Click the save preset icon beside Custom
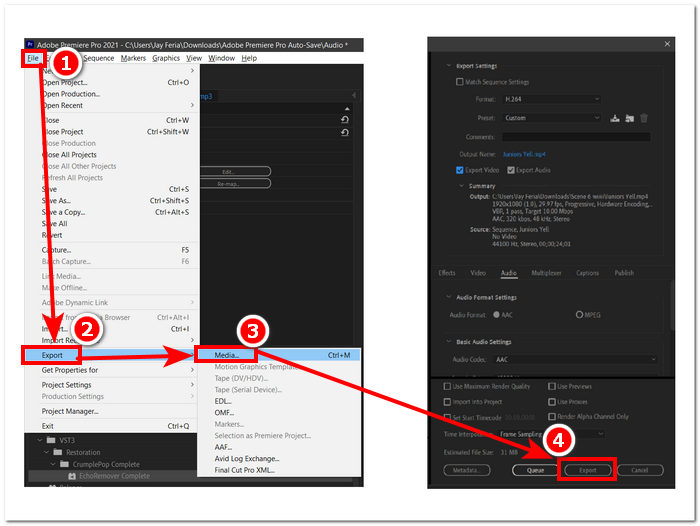The image size is (700, 526). pos(615,118)
